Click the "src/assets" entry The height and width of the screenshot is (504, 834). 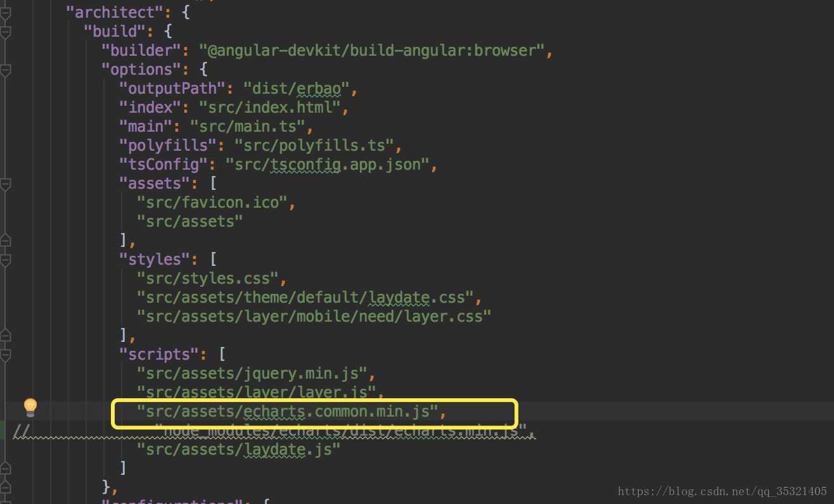(190, 221)
